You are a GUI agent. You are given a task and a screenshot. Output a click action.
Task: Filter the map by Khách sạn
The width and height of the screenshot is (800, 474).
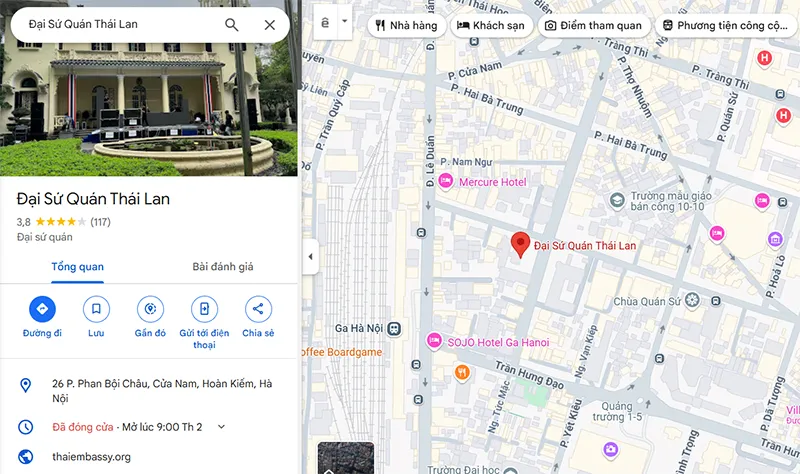point(491,26)
